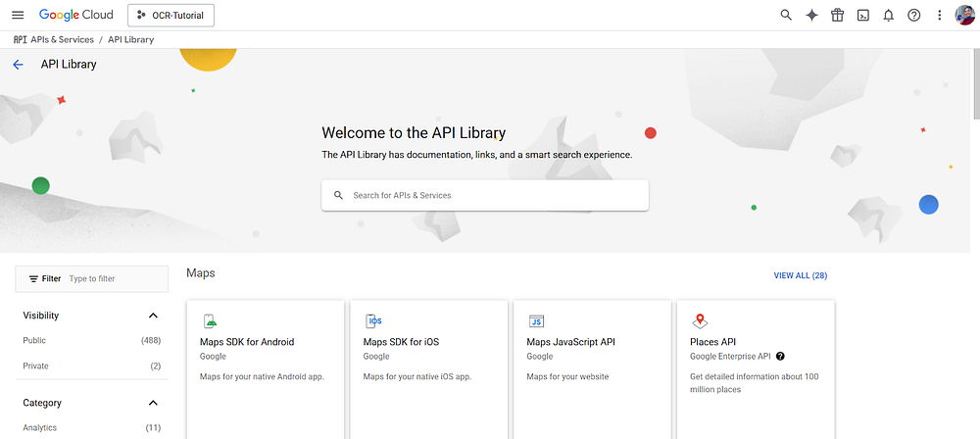The image size is (980, 439).
Task: Click the (488) Public count
Action: pos(151,341)
